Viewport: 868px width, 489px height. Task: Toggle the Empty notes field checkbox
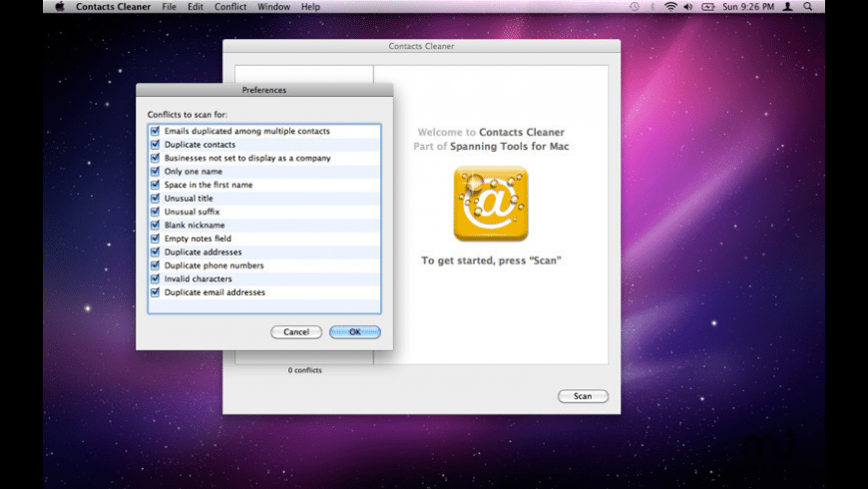click(155, 239)
